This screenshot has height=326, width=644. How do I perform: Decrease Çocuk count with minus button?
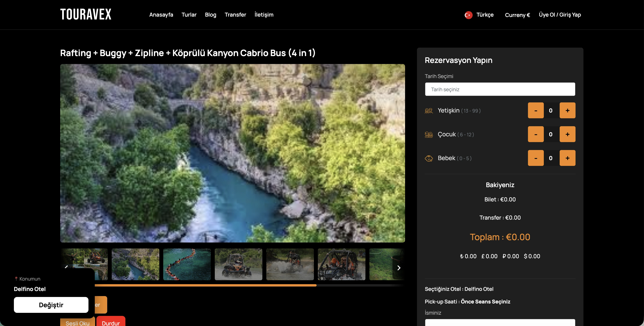coord(536,134)
